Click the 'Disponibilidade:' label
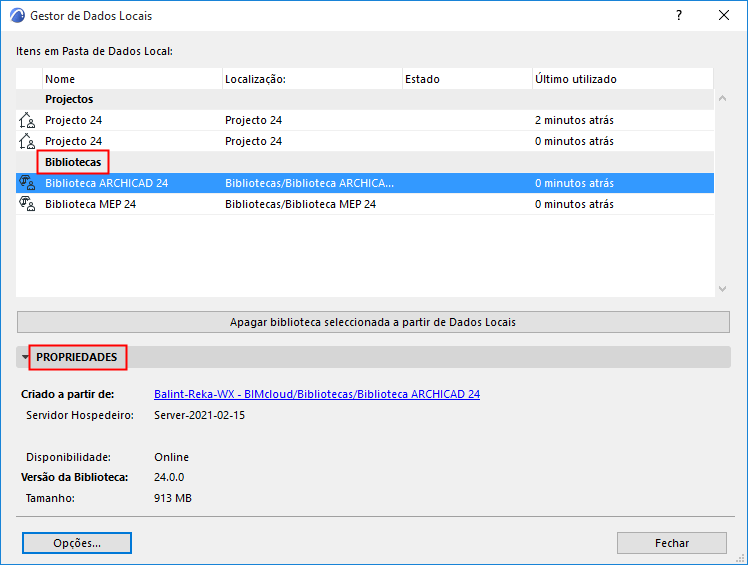The width and height of the screenshot is (748, 565). click(68, 457)
